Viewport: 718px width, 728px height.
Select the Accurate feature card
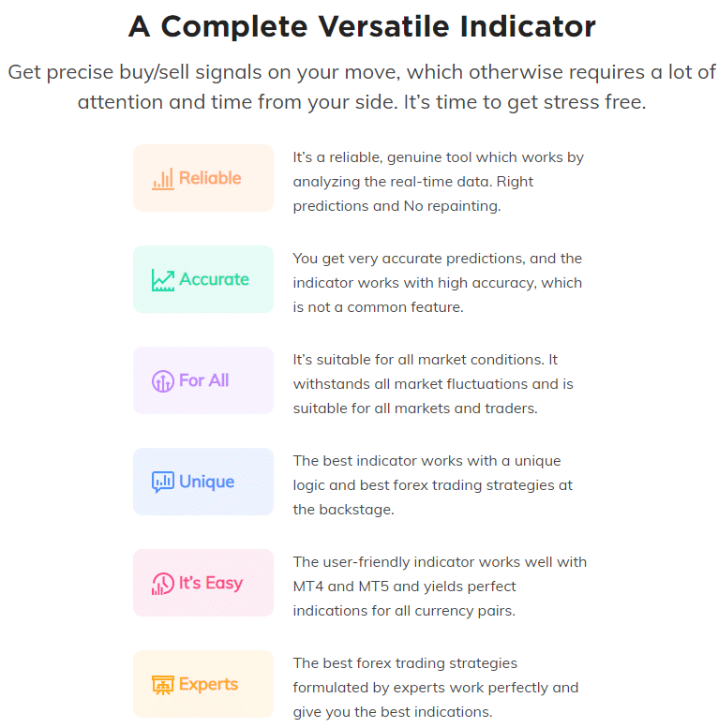(203, 279)
